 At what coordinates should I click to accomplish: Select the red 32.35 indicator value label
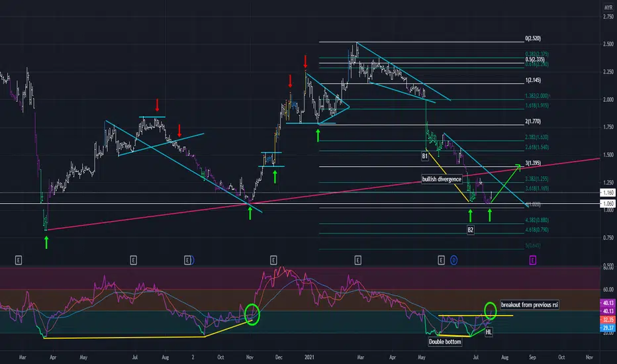(x=608, y=320)
